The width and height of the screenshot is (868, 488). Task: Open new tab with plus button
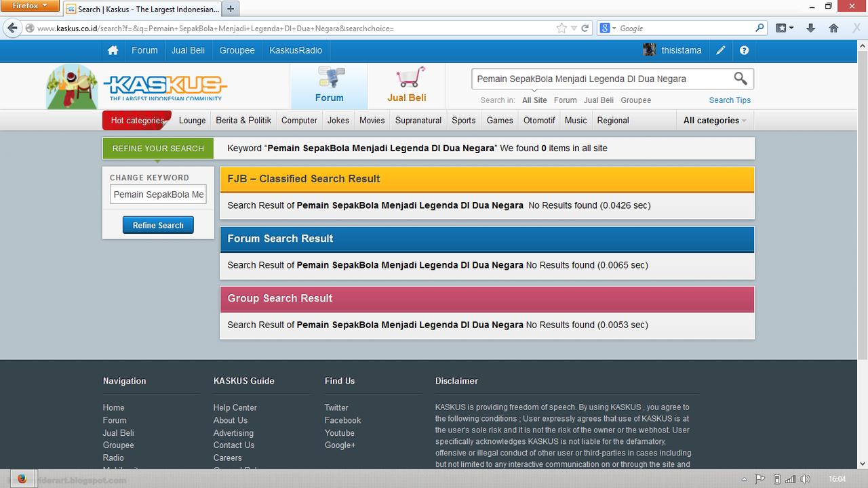pyautogui.click(x=231, y=9)
